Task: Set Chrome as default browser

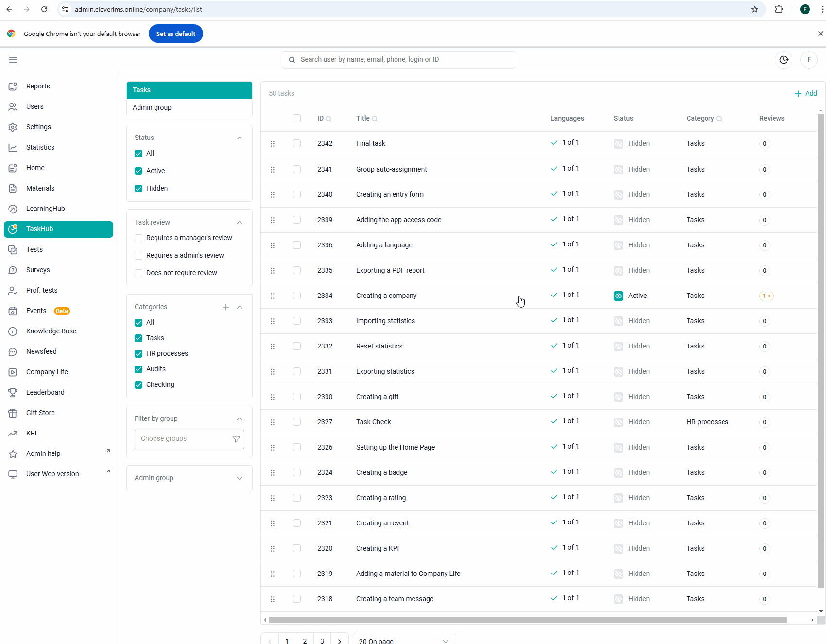Action: pos(176,34)
